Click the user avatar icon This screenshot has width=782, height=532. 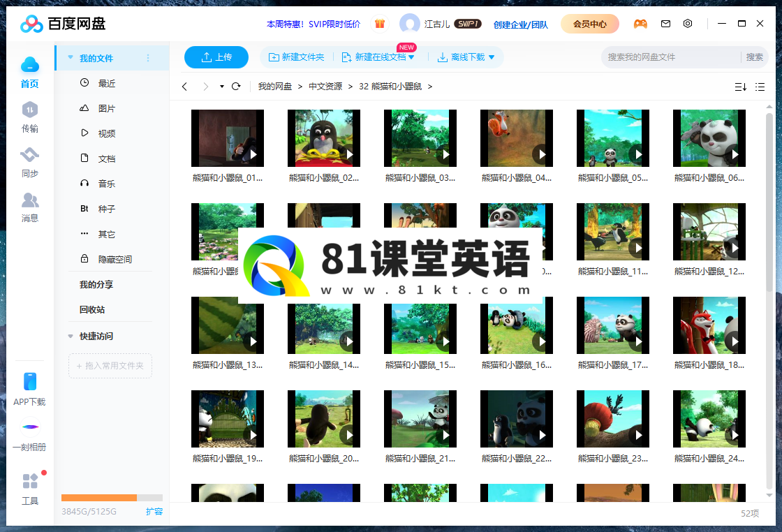pyautogui.click(x=410, y=24)
